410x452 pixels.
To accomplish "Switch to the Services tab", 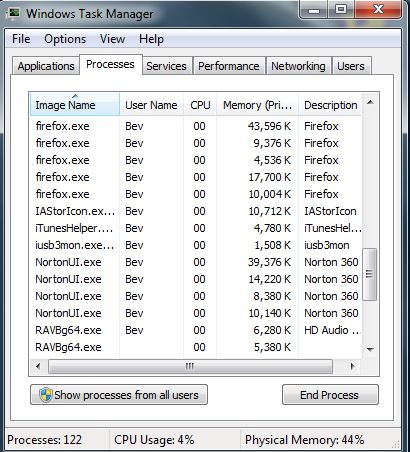I will tap(167, 66).
